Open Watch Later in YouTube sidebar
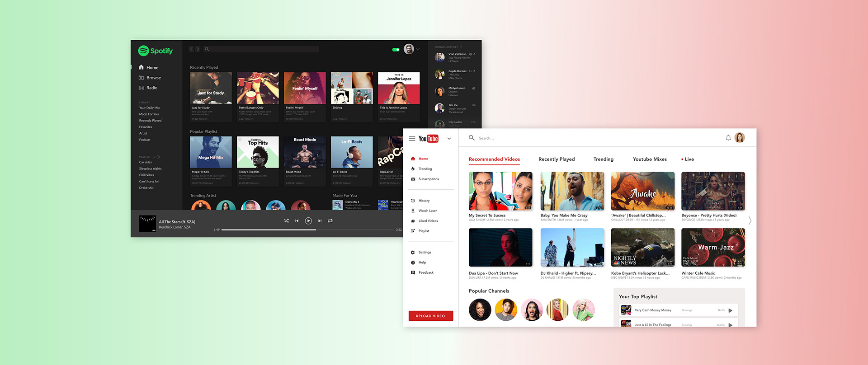The width and height of the screenshot is (868, 365). point(424,211)
